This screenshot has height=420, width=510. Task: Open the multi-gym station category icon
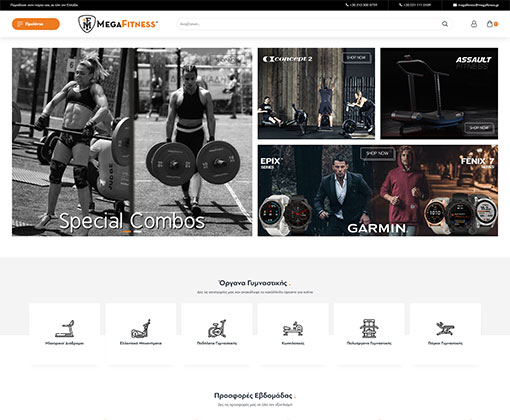pos(369,328)
